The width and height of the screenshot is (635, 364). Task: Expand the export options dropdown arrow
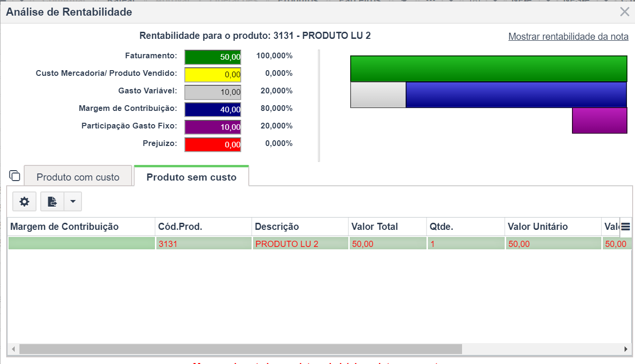click(x=73, y=201)
